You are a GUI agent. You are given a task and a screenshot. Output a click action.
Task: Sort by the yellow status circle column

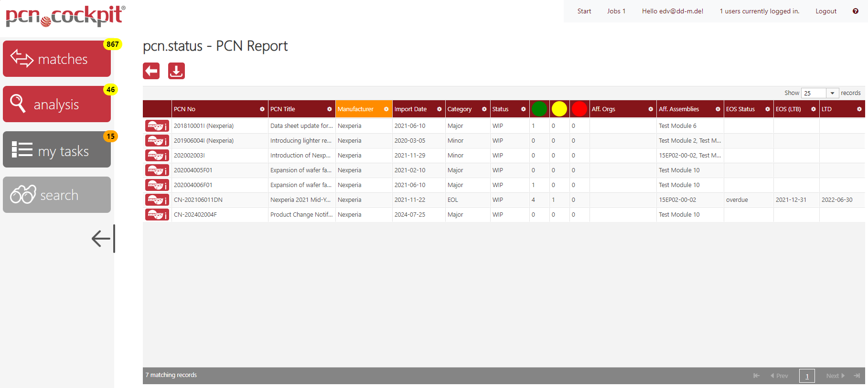[x=559, y=109]
